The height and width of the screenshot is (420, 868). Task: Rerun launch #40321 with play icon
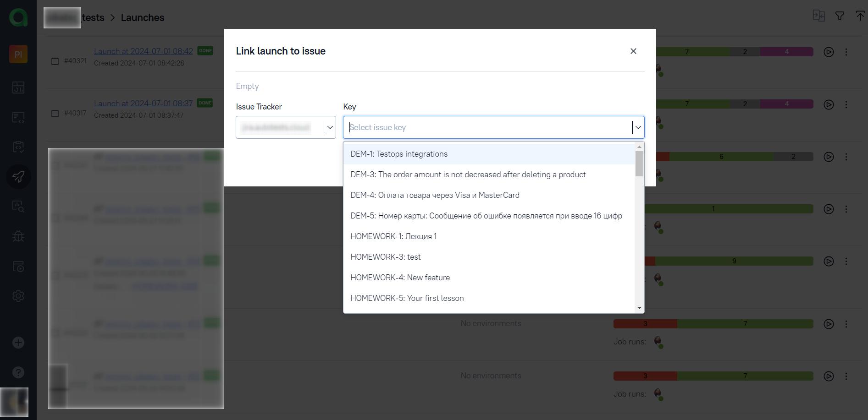click(x=829, y=52)
